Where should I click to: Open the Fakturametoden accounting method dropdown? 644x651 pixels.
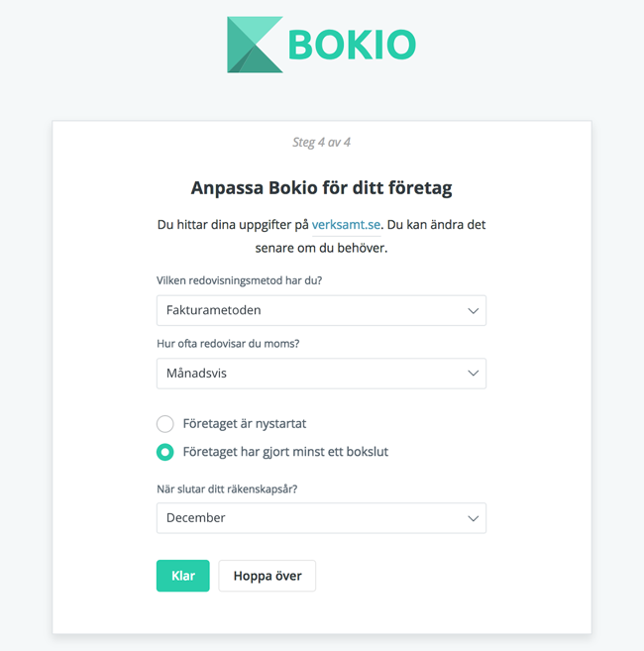(321, 310)
